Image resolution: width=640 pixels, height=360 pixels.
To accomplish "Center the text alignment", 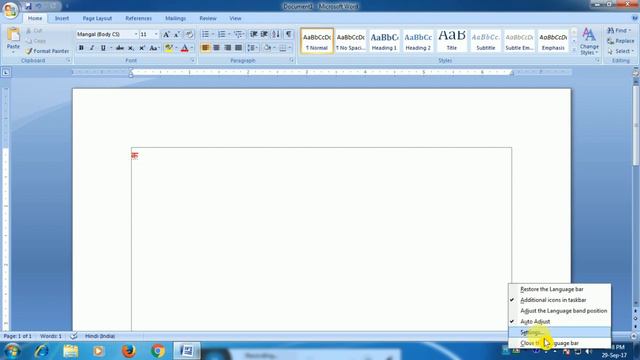I will click(216, 48).
